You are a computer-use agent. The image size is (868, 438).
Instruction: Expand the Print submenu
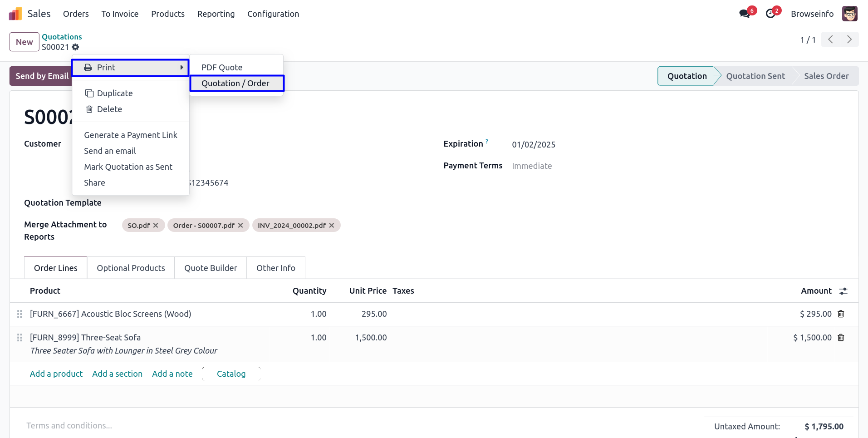tap(130, 68)
